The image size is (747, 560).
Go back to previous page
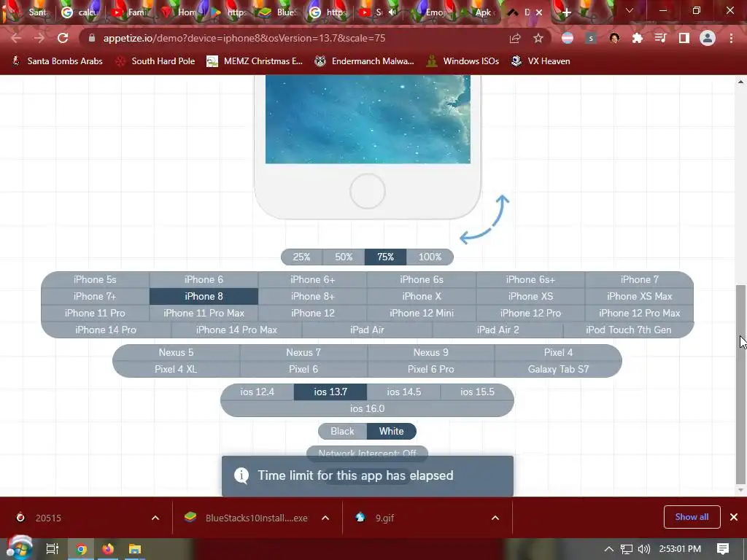coord(16,38)
